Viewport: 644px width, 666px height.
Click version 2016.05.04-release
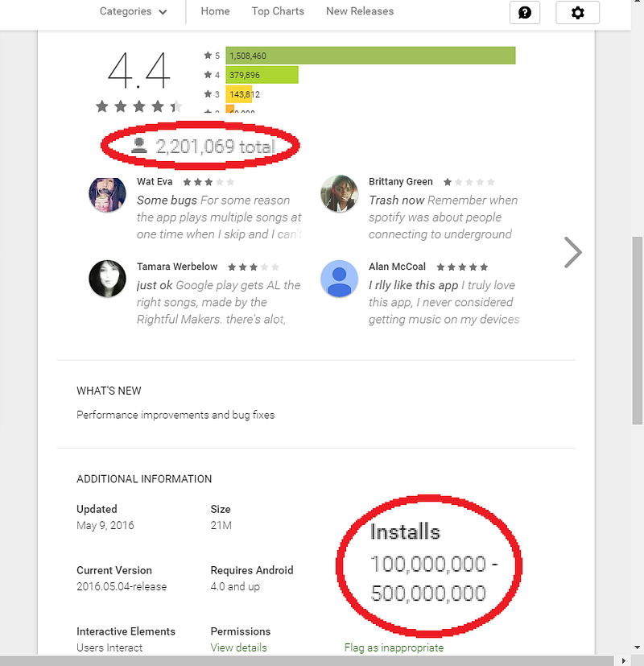coord(122,586)
